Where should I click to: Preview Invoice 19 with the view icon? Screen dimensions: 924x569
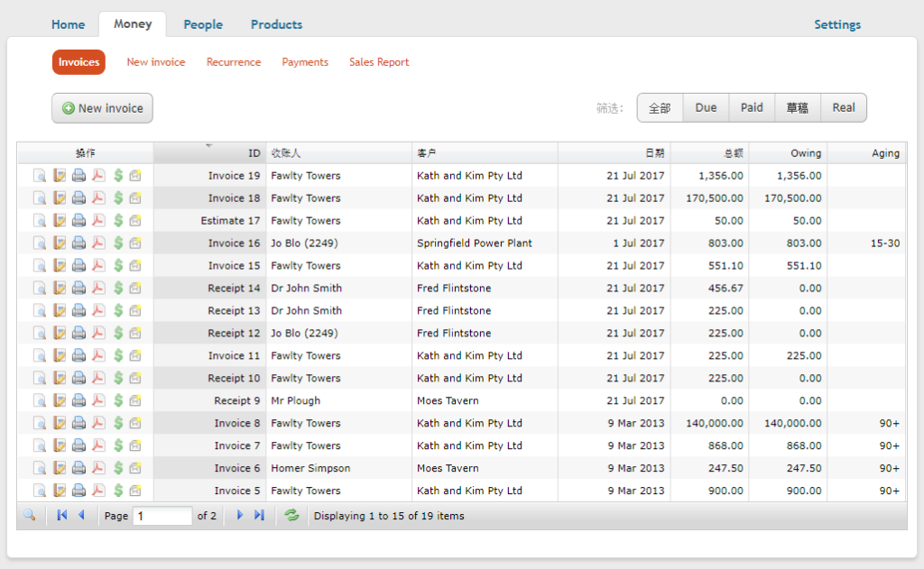click(40, 176)
